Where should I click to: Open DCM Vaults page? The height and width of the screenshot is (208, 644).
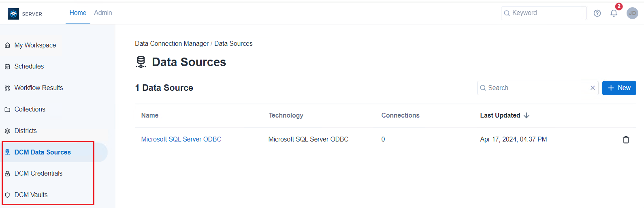tap(31, 195)
